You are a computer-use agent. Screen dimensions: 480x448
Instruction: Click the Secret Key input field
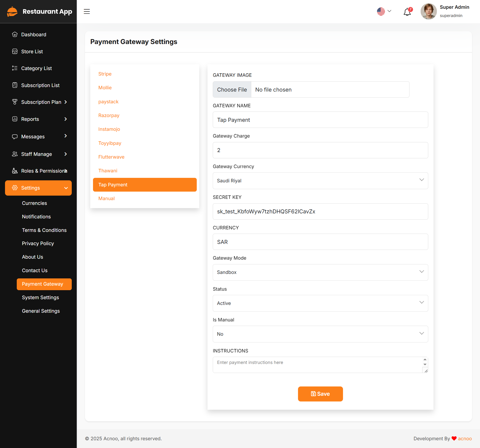320,212
